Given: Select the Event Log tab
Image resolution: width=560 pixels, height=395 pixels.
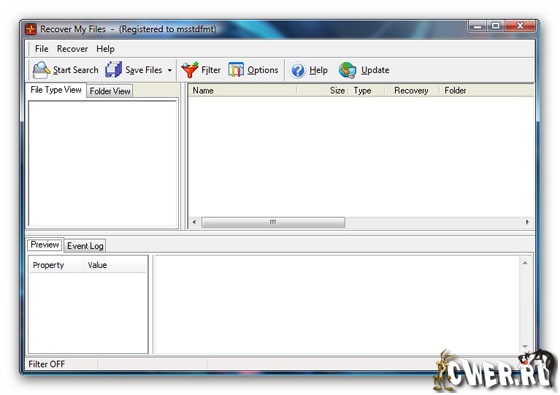Looking at the screenshot, I should click(x=85, y=246).
